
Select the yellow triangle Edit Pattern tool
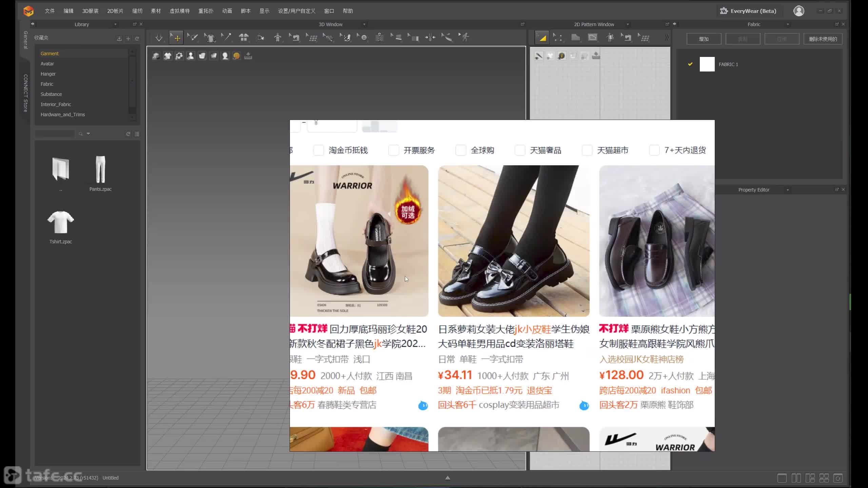(x=542, y=38)
